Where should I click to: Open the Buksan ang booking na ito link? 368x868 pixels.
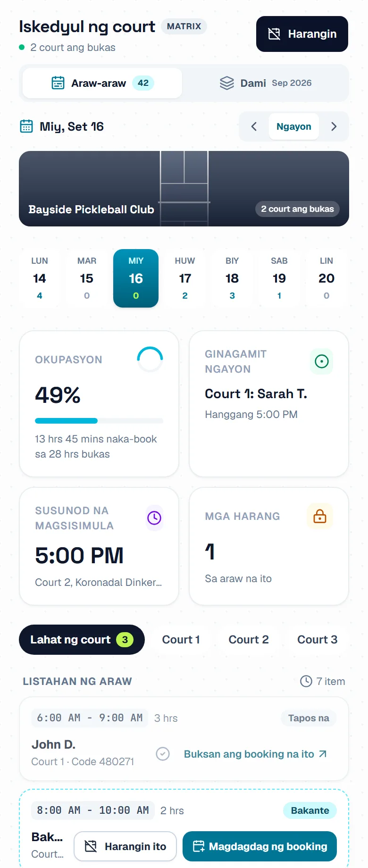[x=255, y=754]
